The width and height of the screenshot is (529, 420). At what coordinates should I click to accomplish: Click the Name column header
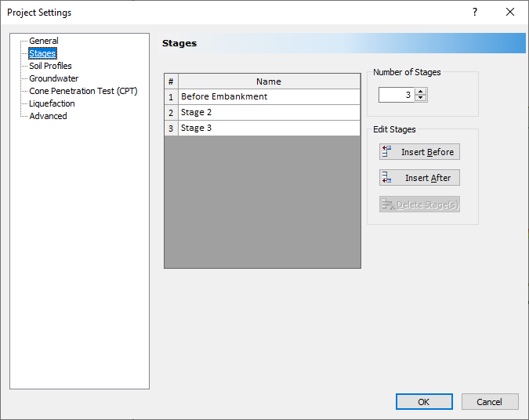[x=269, y=81]
